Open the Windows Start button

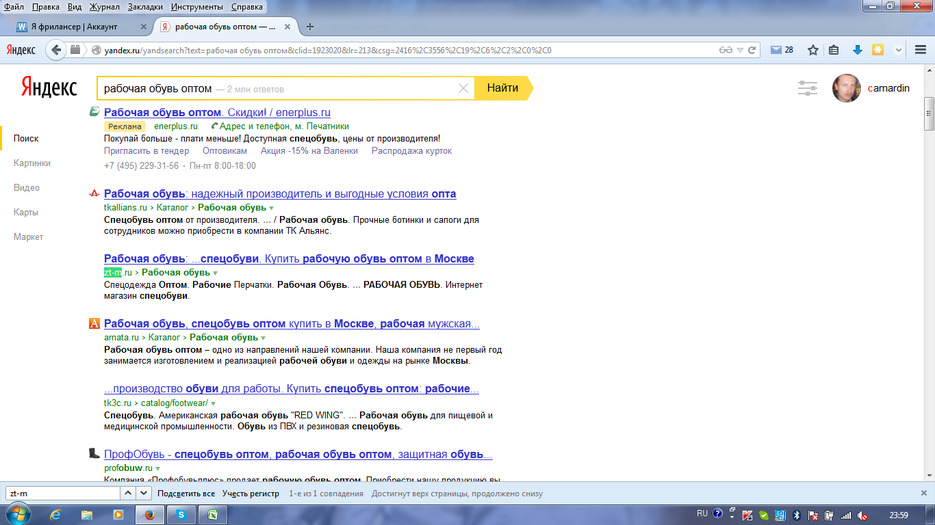[x=17, y=514]
